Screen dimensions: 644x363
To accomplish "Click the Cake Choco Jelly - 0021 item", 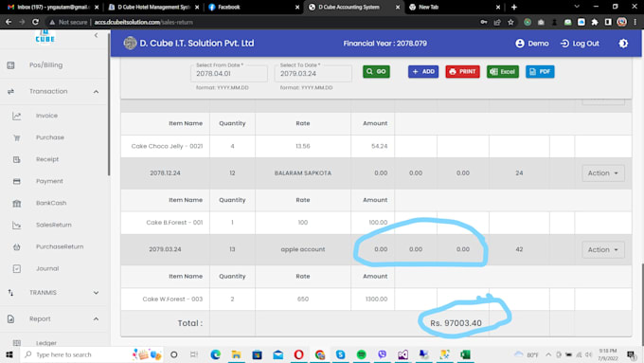I will pos(167,146).
